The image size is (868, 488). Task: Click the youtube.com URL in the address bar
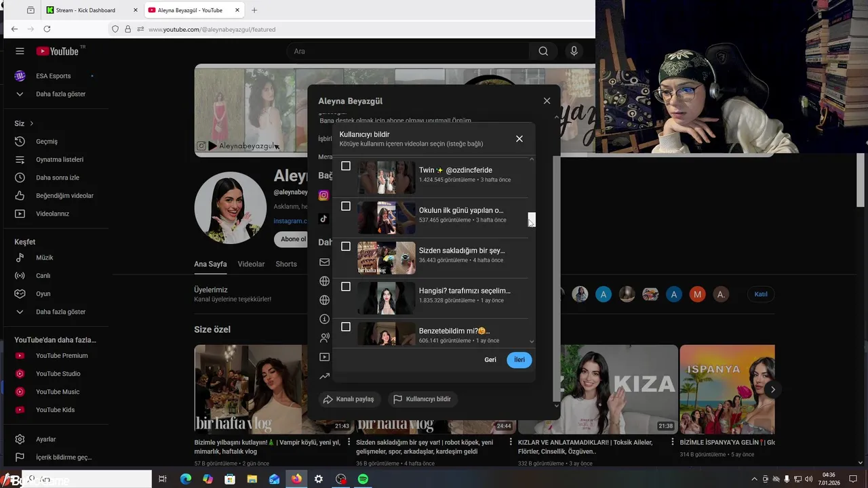tap(212, 29)
